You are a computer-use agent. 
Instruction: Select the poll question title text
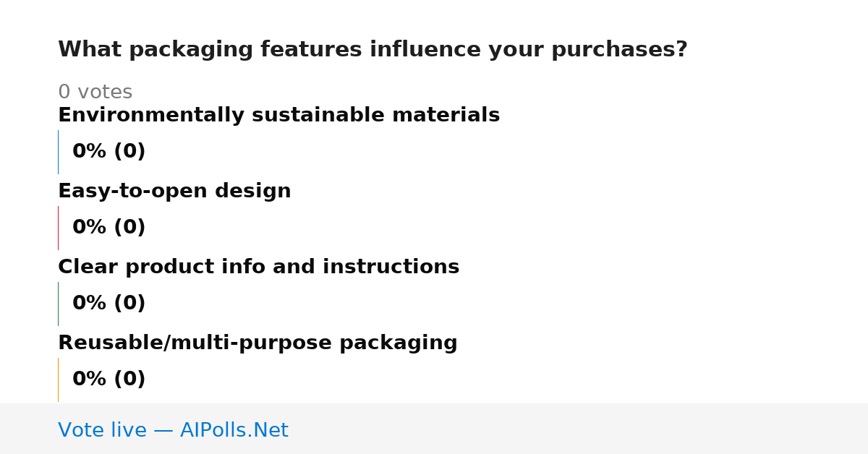(x=373, y=50)
